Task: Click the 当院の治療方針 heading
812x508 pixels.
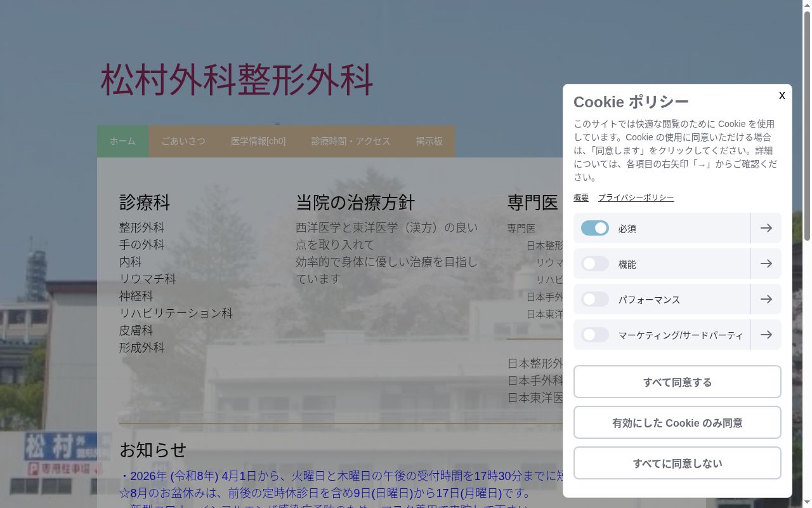Action: click(355, 203)
